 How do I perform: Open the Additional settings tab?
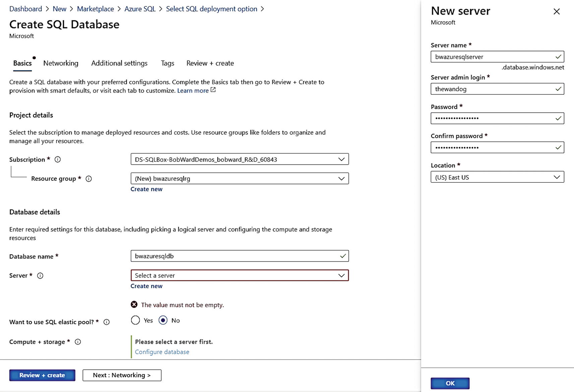click(119, 63)
